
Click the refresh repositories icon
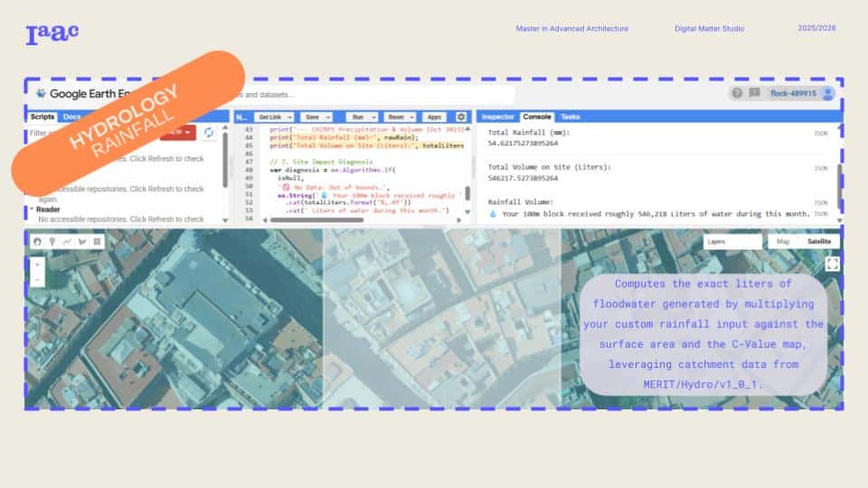(x=210, y=133)
